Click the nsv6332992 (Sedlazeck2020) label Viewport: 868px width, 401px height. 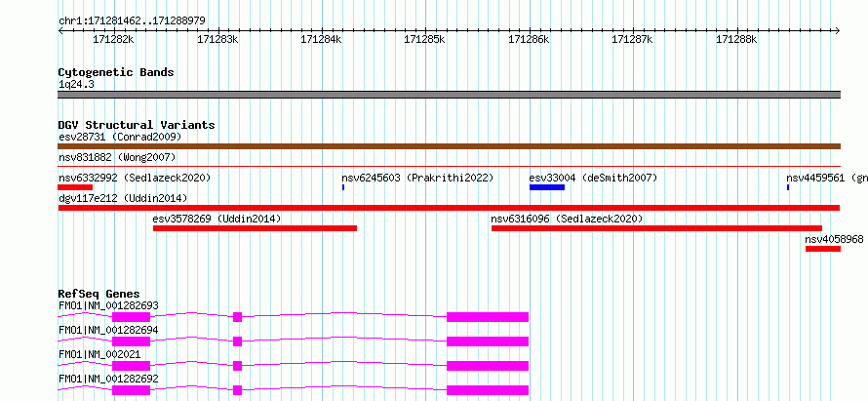[x=135, y=178]
